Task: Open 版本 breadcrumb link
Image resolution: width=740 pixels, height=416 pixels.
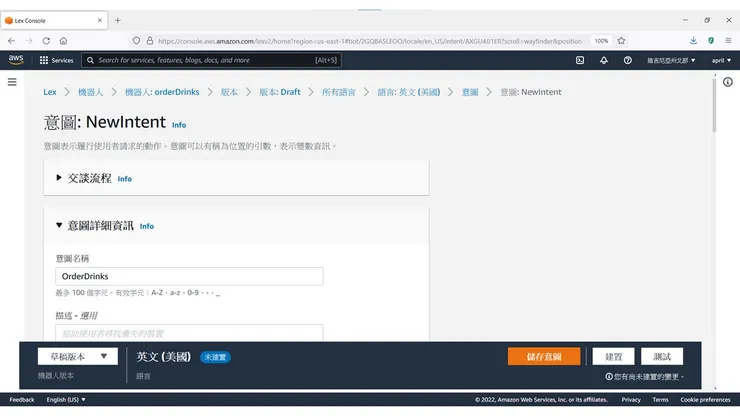Action: 229,92
